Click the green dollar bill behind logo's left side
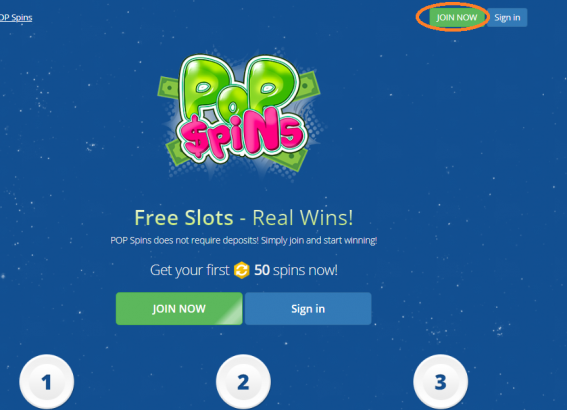The image size is (567, 410). click(169, 88)
